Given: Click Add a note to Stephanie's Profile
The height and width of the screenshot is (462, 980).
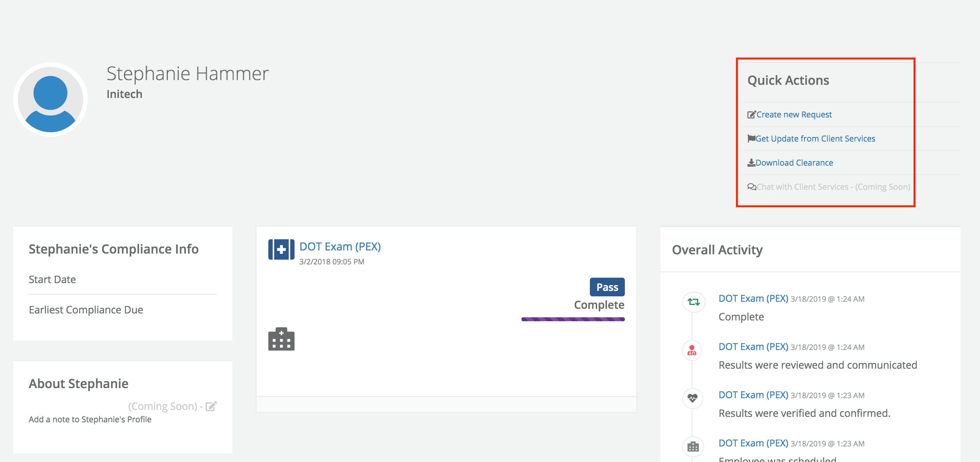Looking at the screenshot, I should 90,420.
